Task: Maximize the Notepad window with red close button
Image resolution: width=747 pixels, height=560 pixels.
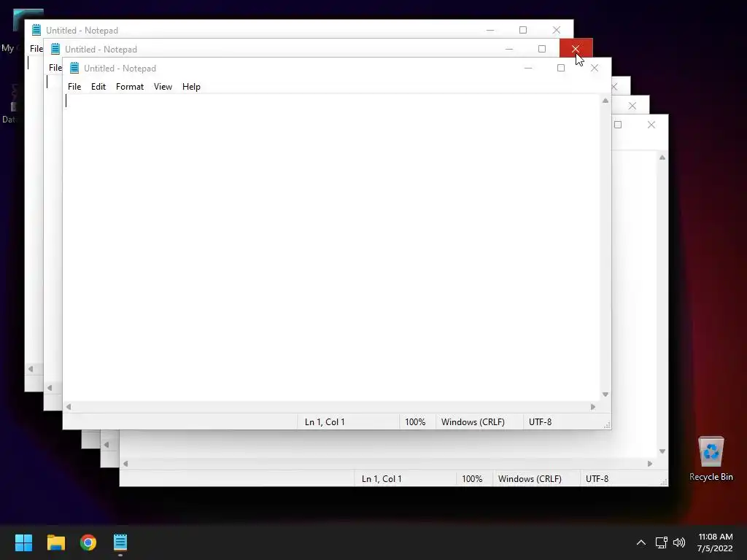Action: pyautogui.click(x=542, y=49)
